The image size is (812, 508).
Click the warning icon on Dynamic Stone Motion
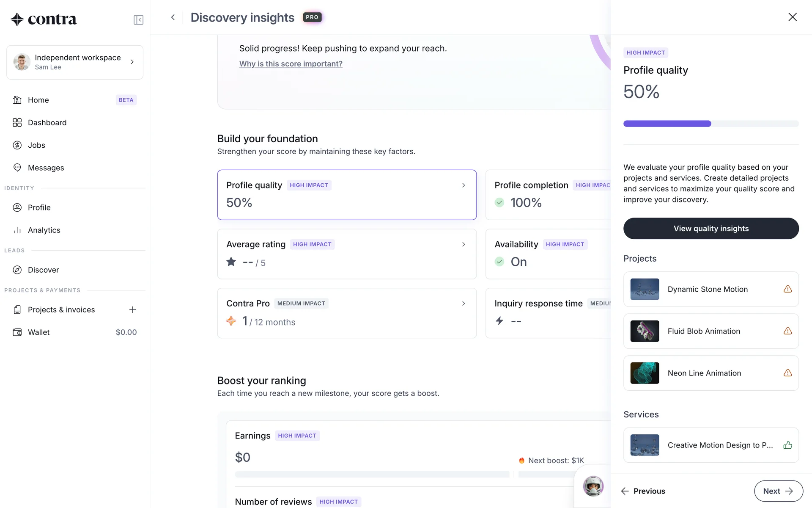(787, 289)
